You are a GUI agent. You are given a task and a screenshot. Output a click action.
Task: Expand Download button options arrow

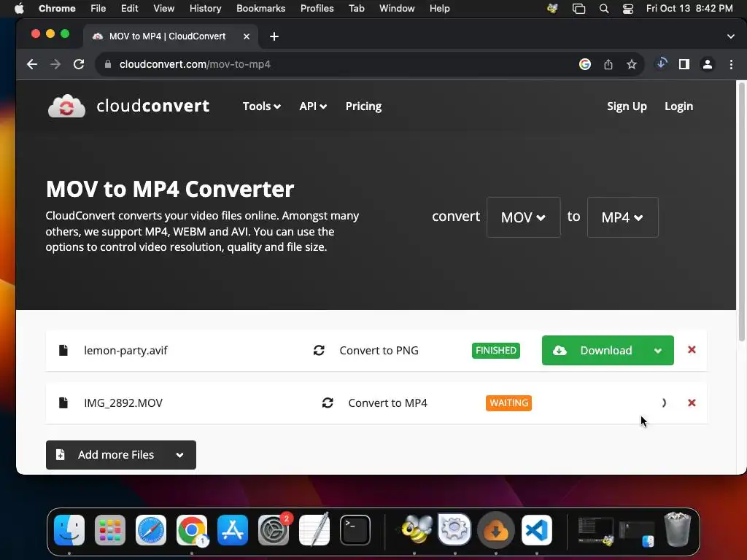pyautogui.click(x=658, y=351)
